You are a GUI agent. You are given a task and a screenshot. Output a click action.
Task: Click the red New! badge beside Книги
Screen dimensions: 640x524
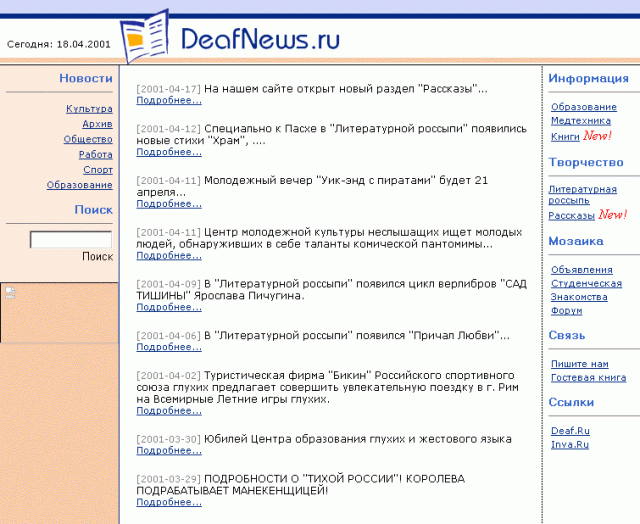coord(597,135)
